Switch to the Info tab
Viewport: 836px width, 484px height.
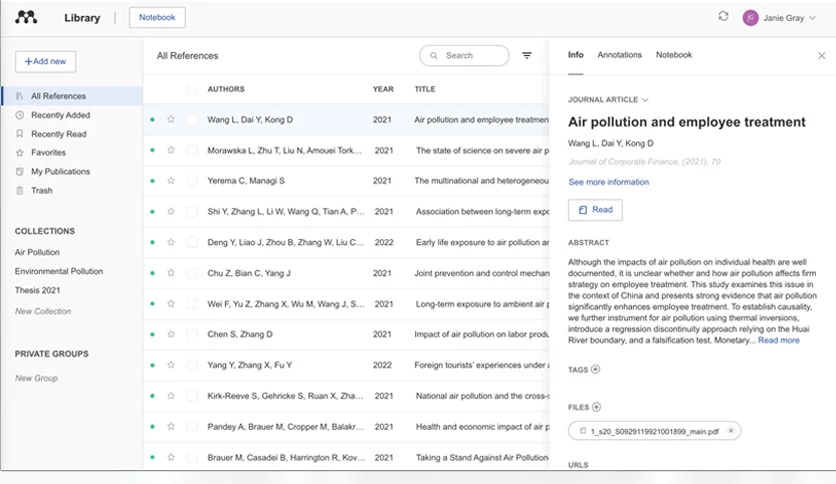coord(575,54)
